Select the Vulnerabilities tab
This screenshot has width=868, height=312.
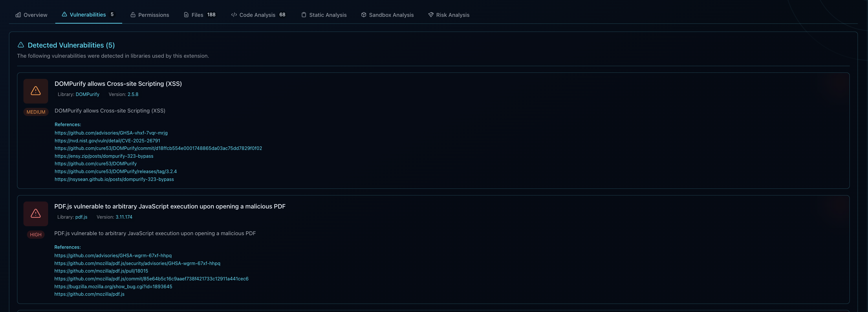point(89,15)
